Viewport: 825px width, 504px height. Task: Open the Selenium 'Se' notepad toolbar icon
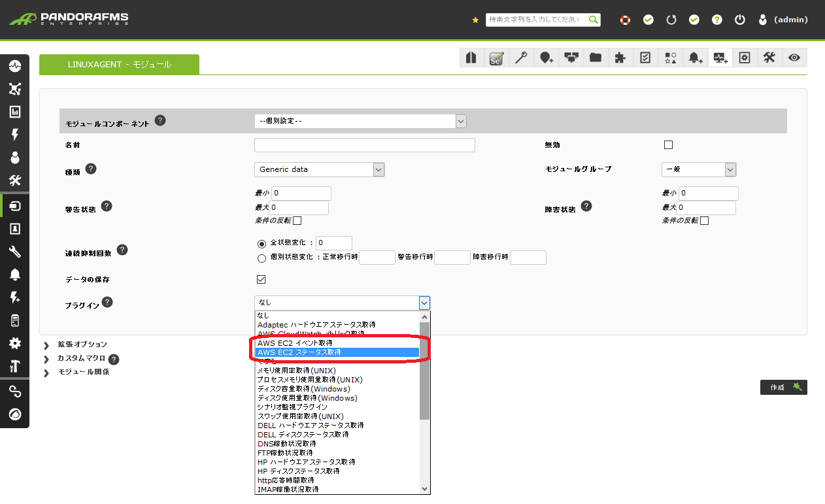[496, 58]
